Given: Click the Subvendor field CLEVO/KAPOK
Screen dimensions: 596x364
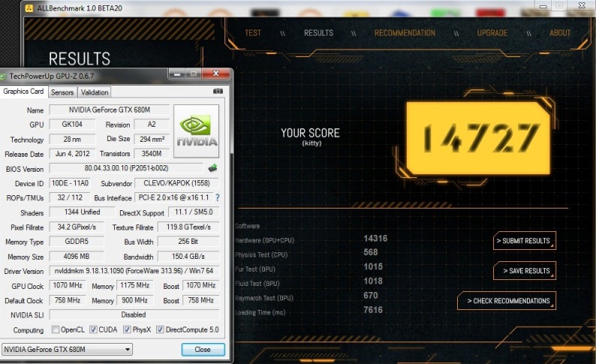Looking at the screenshot, I should pyautogui.click(x=176, y=183).
